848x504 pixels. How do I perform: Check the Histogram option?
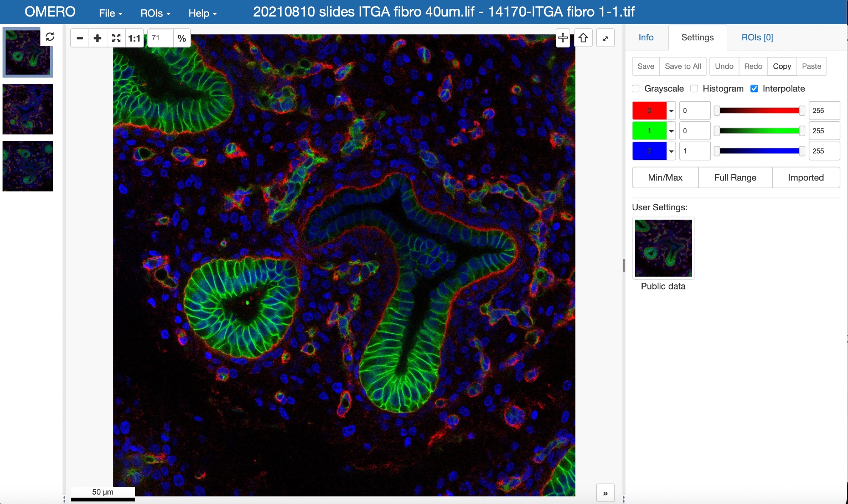694,89
